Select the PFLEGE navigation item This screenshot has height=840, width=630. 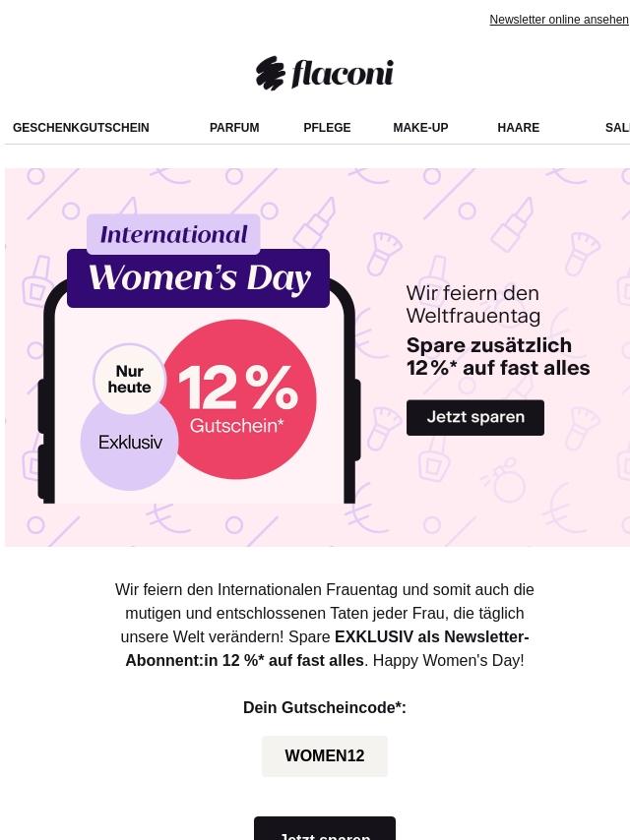(327, 128)
